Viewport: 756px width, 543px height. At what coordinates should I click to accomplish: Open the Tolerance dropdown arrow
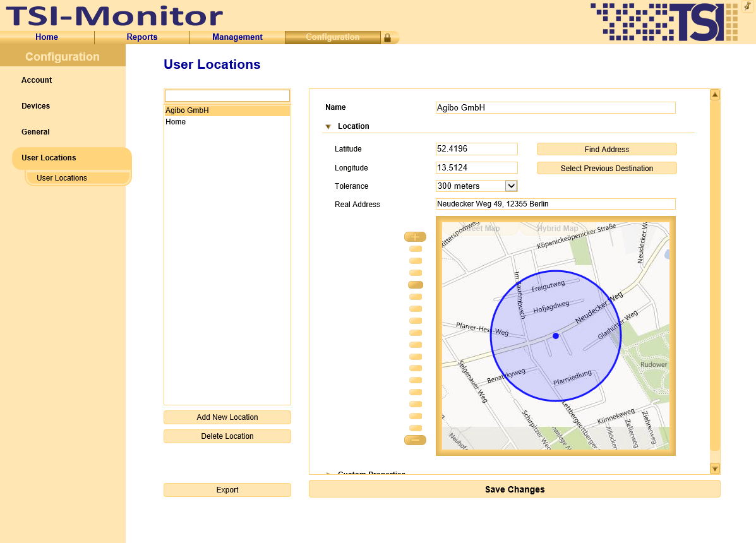(x=511, y=186)
